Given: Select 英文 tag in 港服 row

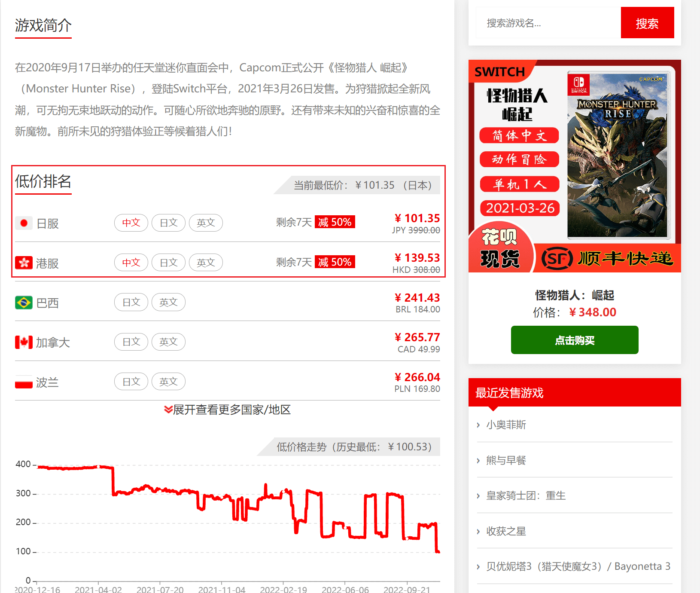Looking at the screenshot, I should [x=206, y=263].
